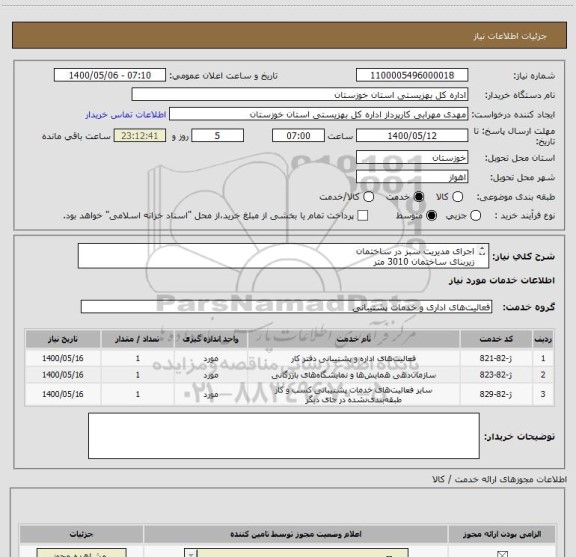Select the کالا radio button
576x557 pixels.
(x=457, y=197)
